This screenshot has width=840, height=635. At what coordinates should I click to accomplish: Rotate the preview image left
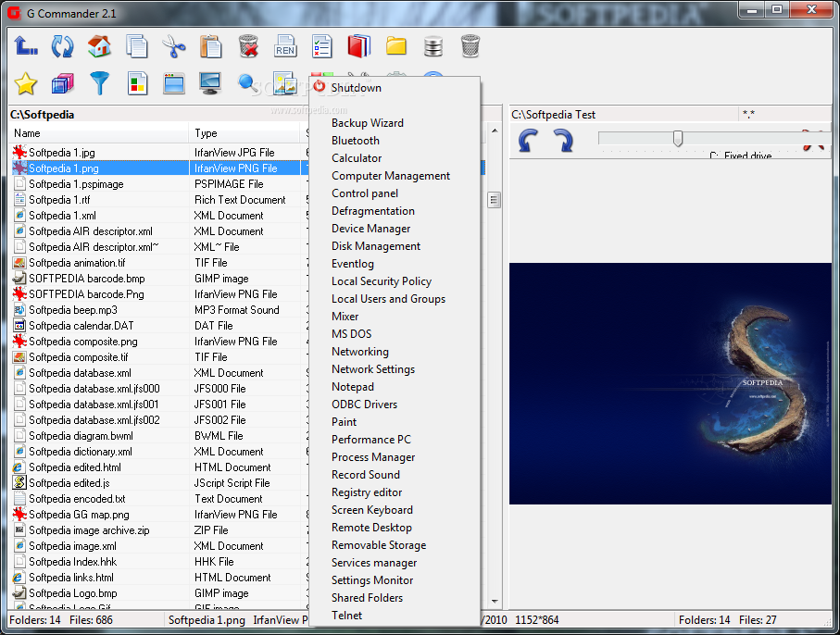point(528,141)
